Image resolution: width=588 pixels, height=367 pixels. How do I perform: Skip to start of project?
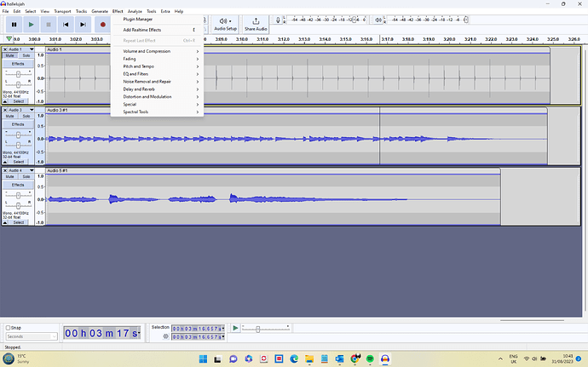pos(66,25)
